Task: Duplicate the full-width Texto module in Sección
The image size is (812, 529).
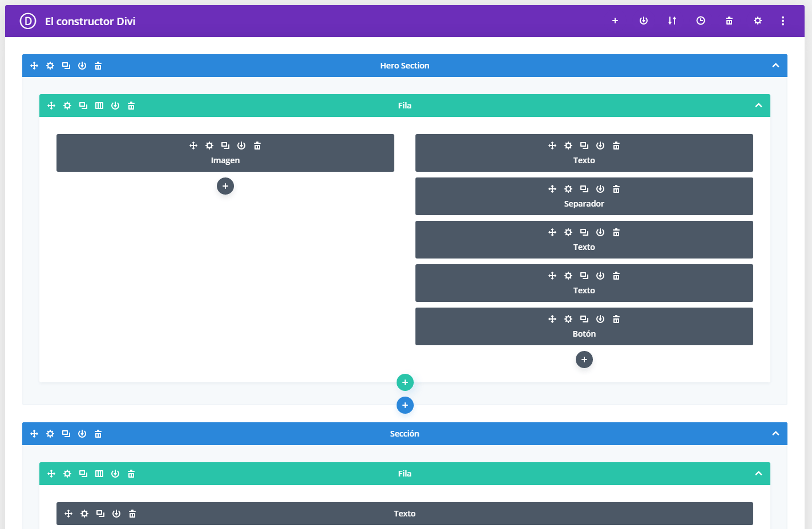Action: click(x=100, y=514)
